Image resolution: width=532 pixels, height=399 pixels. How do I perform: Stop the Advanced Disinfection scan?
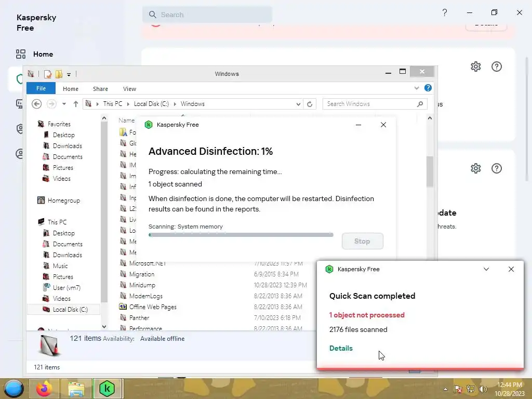[x=362, y=241]
